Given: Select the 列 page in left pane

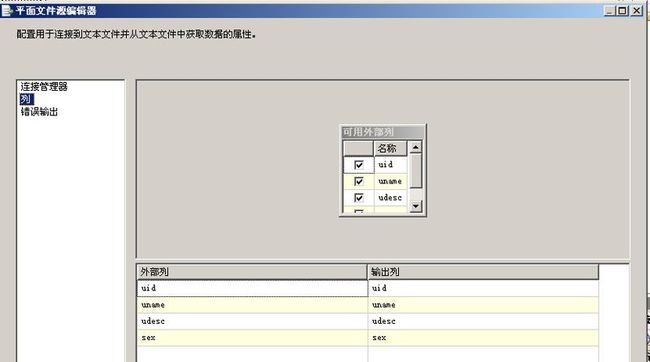Looking at the screenshot, I should tap(27, 99).
